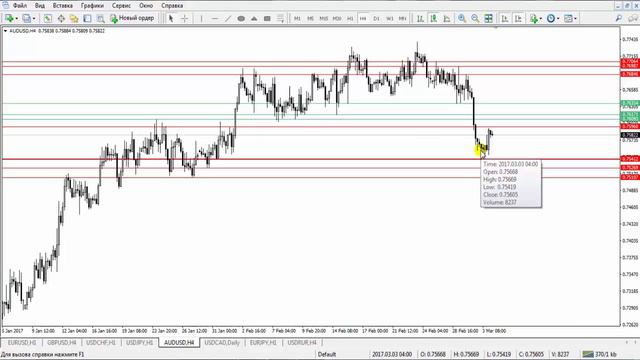Set timeframe to H1
The height and width of the screenshot is (360, 640).
pyautogui.click(x=350, y=19)
